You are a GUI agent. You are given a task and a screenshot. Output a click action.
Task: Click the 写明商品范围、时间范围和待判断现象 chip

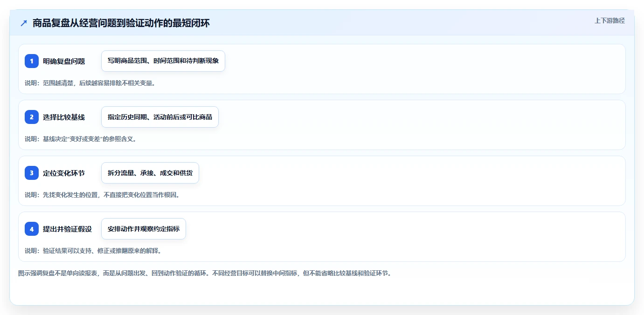[163, 61]
